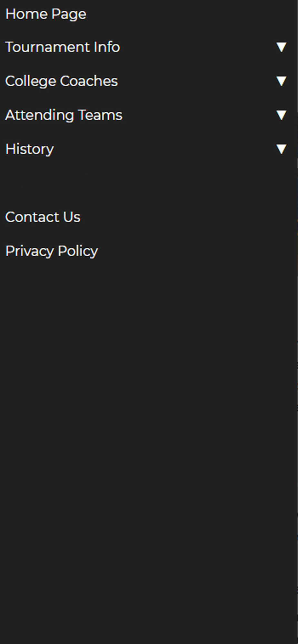Click the triangle icon beside History

tap(281, 149)
